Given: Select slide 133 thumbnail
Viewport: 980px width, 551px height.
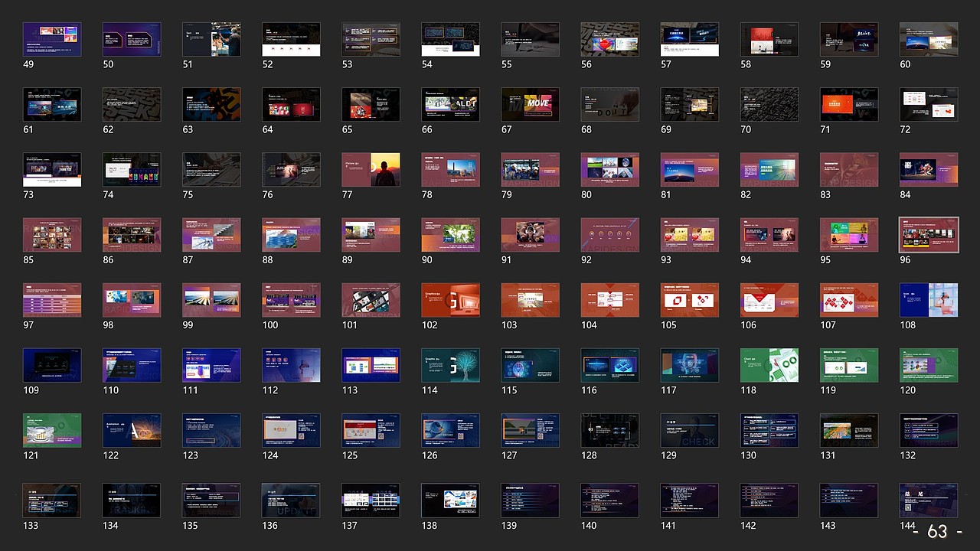Looking at the screenshot, I should pos(52,500).
